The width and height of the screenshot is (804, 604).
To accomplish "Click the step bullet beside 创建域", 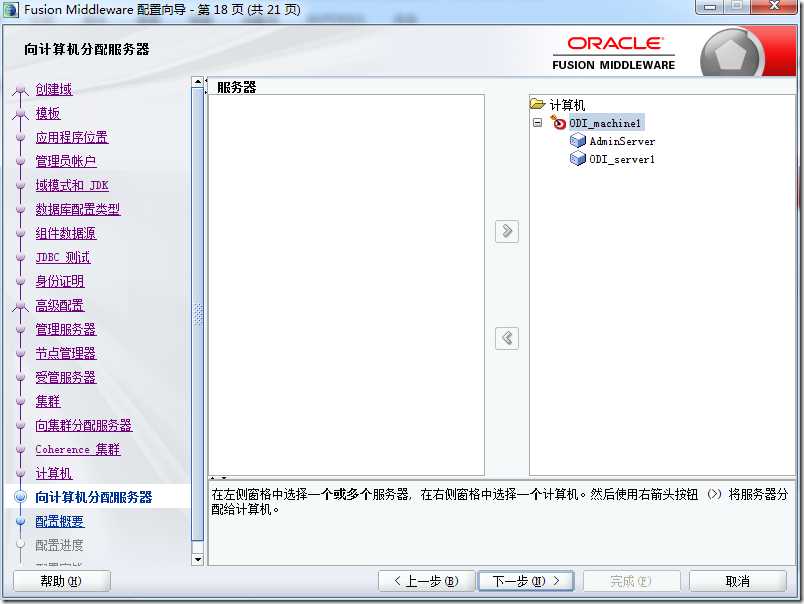I will click(x=21, y=90).
